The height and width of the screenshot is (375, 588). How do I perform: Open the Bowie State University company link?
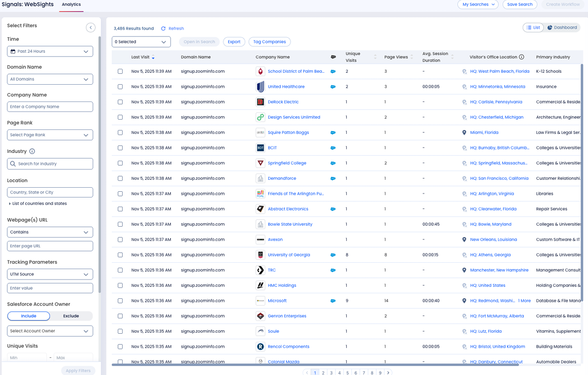(x=290, y=224)
